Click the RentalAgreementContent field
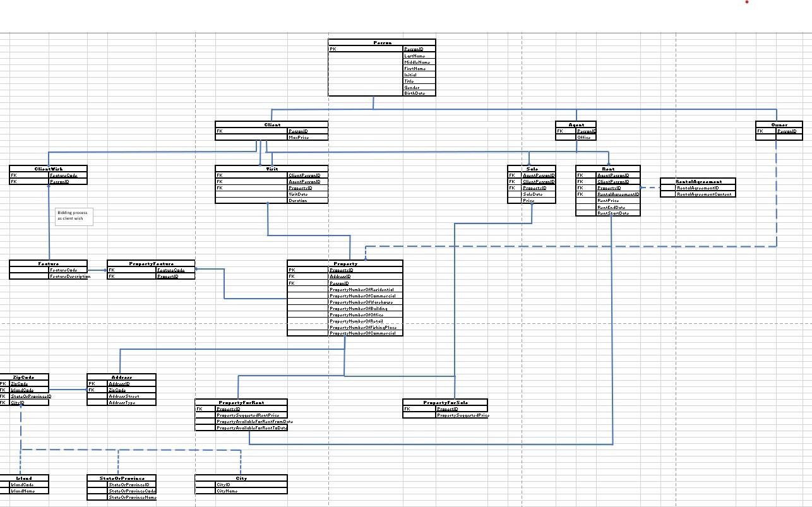Screen dimensions: 812x507 (x=704, y=195)
